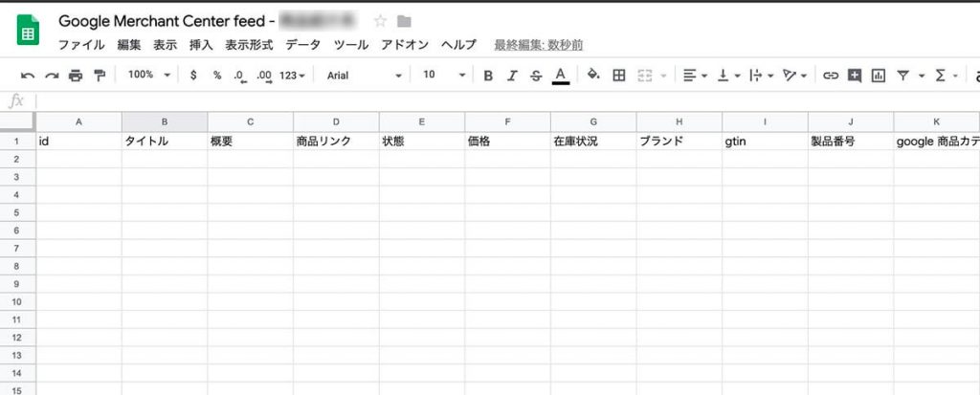
Task: Select the タイトル cell
Action: click(x=165, y=142)
